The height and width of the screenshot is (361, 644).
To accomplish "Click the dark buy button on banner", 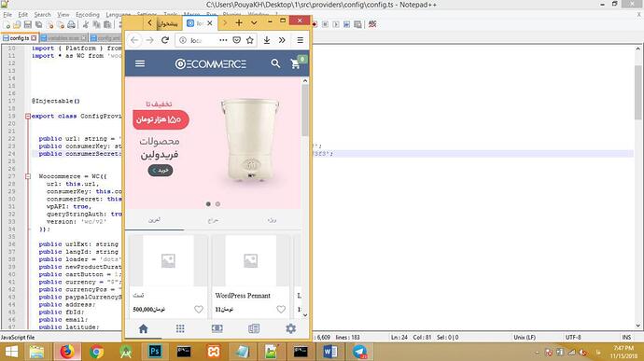I will (161, 170).
